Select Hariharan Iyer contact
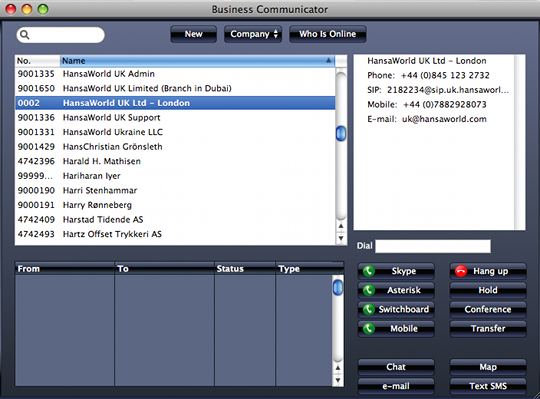This screenshot has height=399, width=540. [x=175, y=176]
